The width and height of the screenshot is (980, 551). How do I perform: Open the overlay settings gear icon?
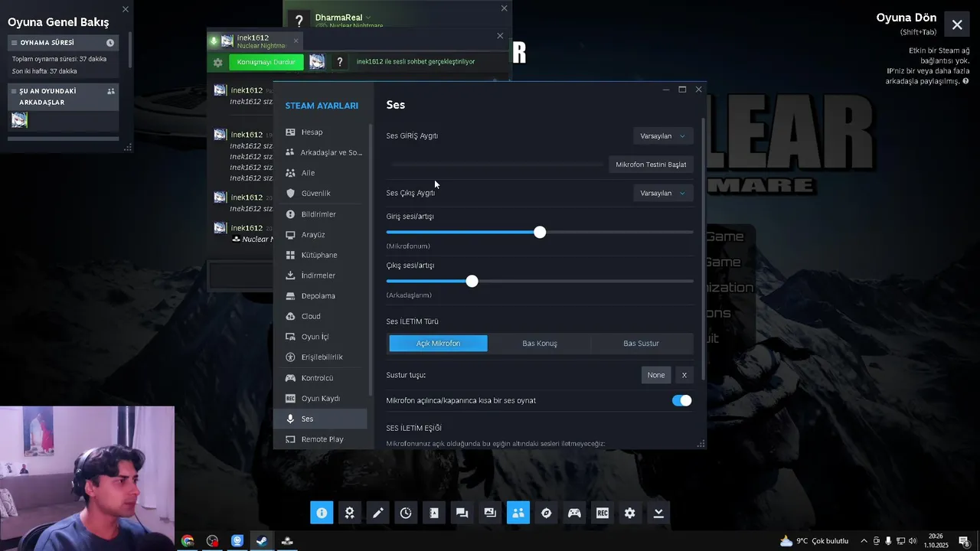(x=630, y=513)
